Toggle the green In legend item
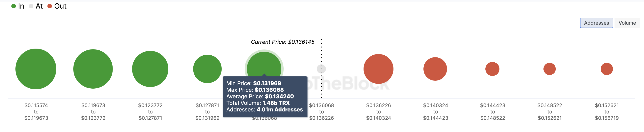This screenshot has height=132, width=644. 17,6
